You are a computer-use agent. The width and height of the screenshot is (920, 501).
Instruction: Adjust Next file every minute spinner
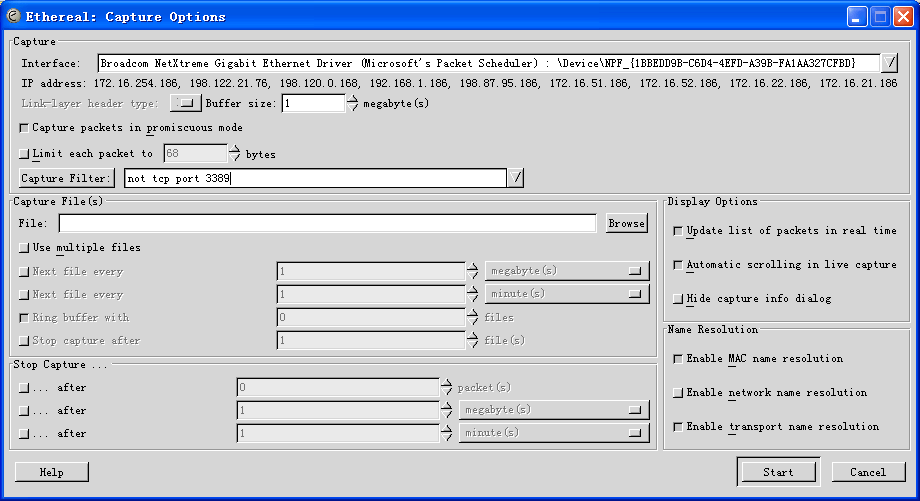pos(473,293)
